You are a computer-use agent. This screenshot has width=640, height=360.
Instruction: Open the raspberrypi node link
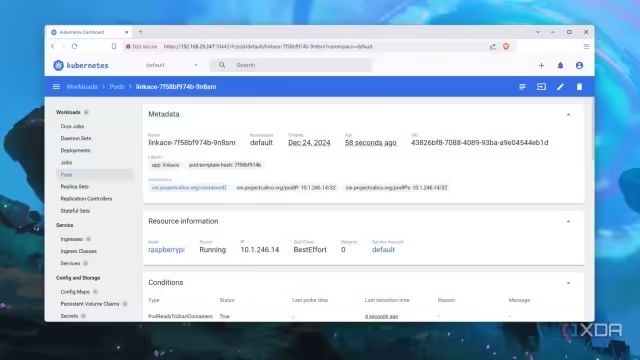[166, 250]
